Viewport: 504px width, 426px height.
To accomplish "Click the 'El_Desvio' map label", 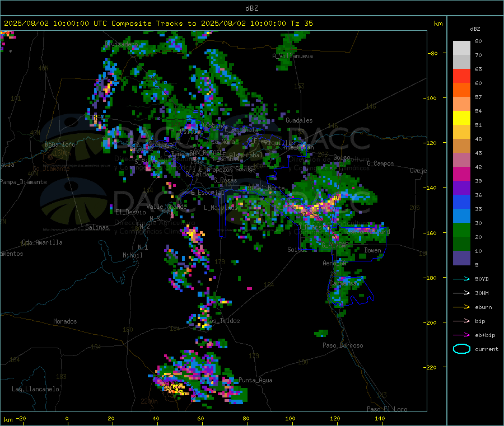I will [x=130, y=212].
